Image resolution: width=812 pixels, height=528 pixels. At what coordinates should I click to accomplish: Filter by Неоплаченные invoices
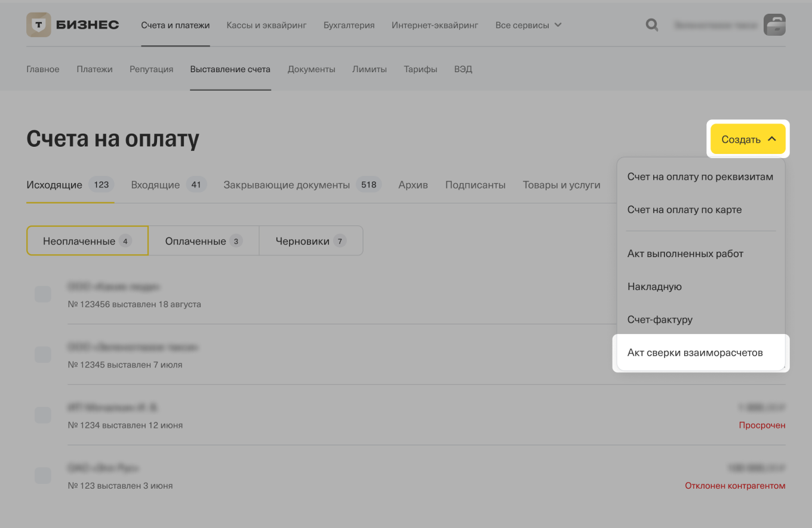pyautogui.click(x=87, y=241)
